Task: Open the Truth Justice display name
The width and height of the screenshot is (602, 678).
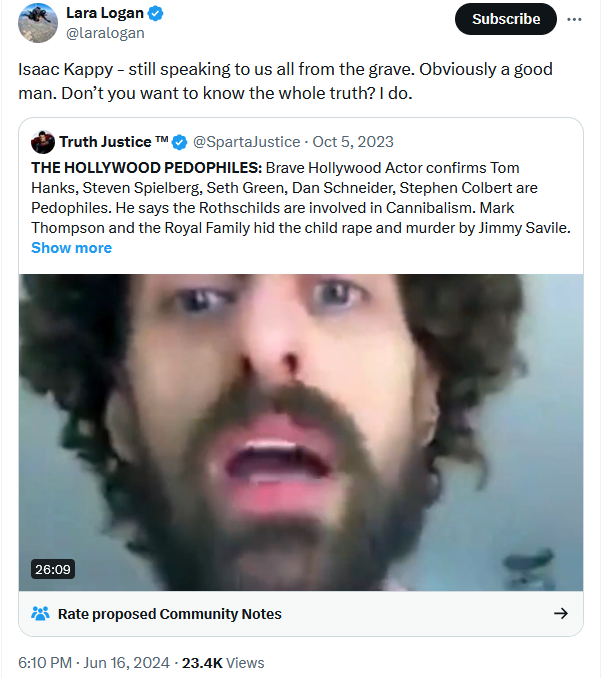Action: pos(114,142)
